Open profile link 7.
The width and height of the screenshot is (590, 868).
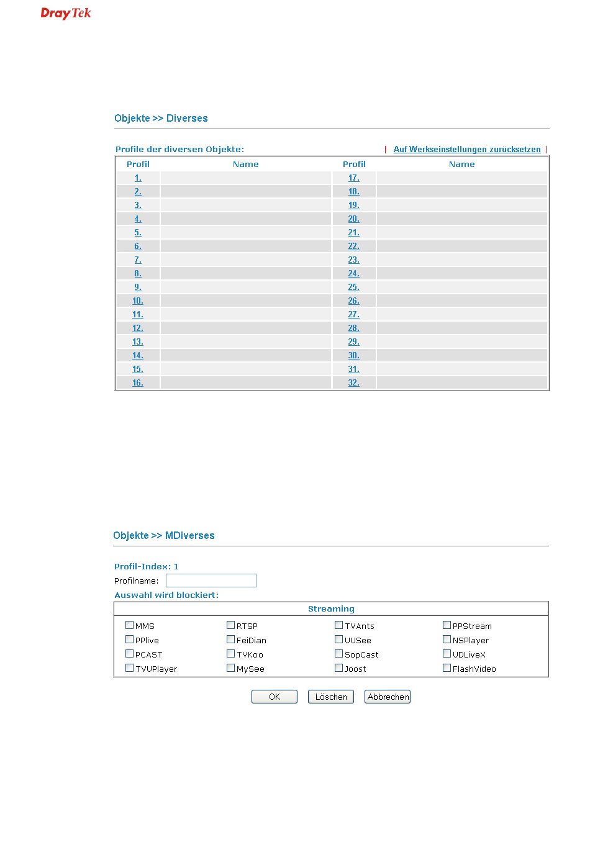click(x=138, y=260)
